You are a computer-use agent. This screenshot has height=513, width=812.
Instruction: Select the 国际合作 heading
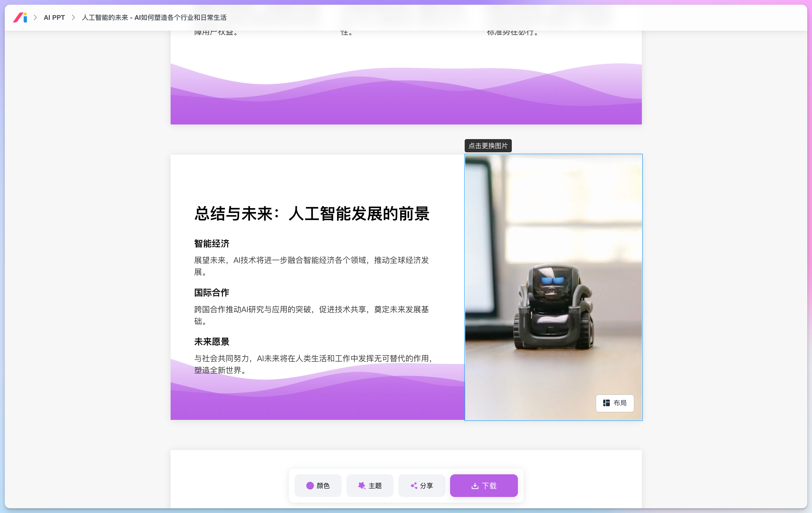pos(211,292)
